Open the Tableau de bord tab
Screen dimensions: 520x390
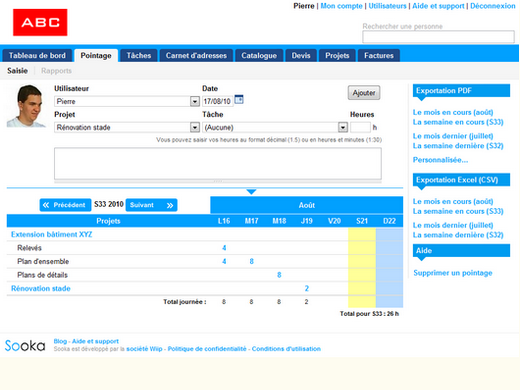coord(37,55)
